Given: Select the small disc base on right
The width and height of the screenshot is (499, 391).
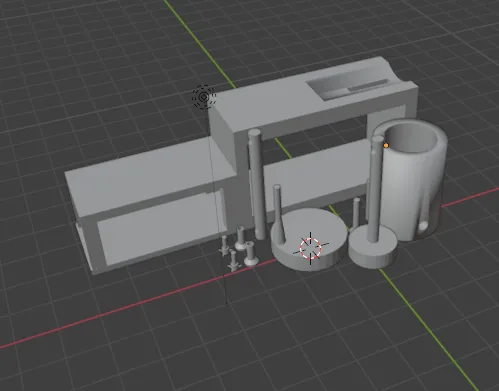Looking at the screenshot, I should click(373, 247).
